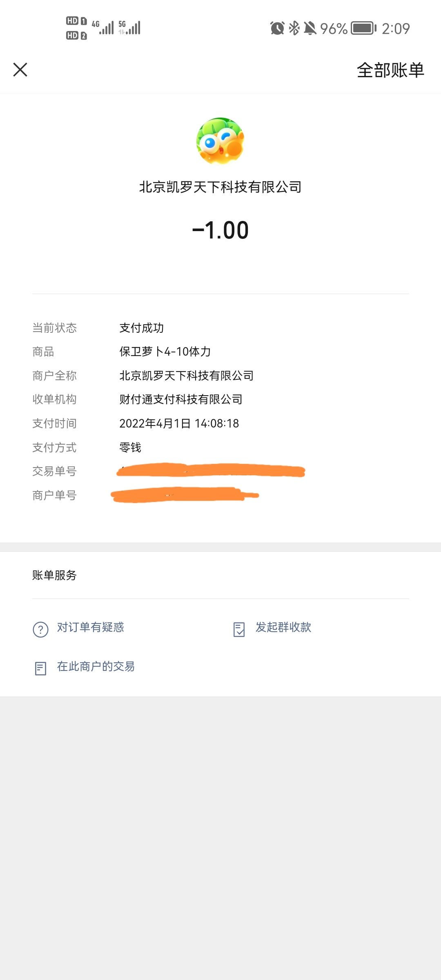Tap the 4G signal strength icon
The height and width of the screenshot is (980, 441).
click(103, 27)
